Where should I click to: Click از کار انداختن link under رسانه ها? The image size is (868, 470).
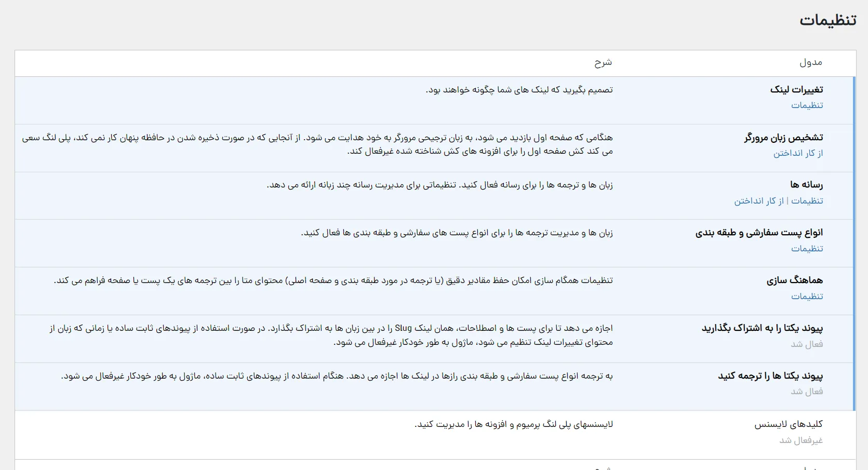click(759, 201)
